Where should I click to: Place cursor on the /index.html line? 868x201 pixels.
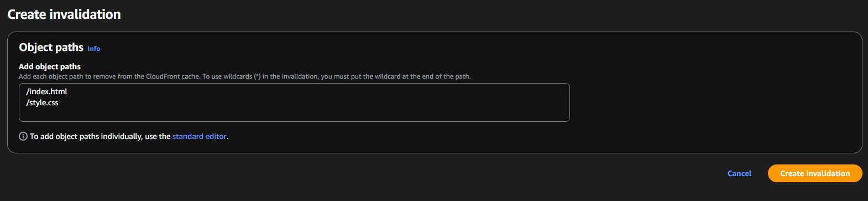[47, 91]
